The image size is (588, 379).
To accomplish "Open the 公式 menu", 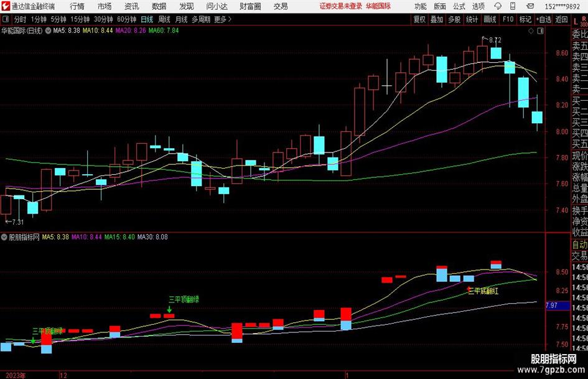I will point(459,6).
